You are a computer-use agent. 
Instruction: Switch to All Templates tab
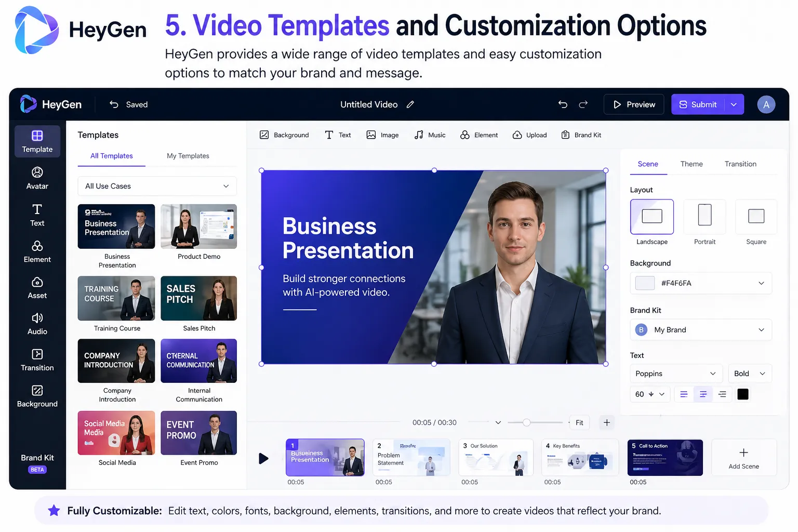point(112,156)
